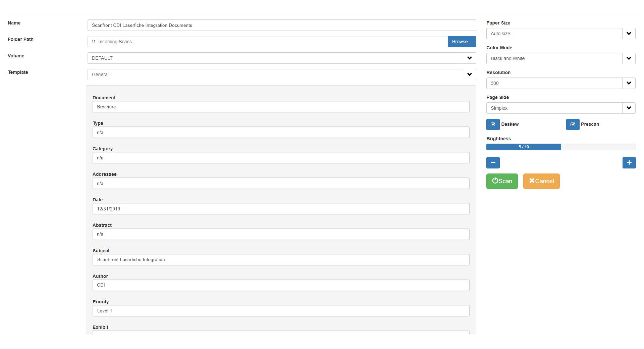
Task: Click the Deskew label text
Action: tap(510, 124)
